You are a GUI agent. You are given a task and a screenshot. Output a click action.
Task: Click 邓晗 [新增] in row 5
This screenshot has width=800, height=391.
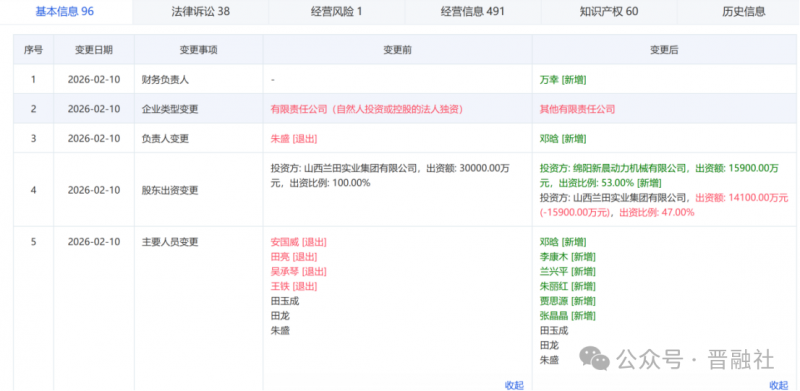[x=563, y=242]
